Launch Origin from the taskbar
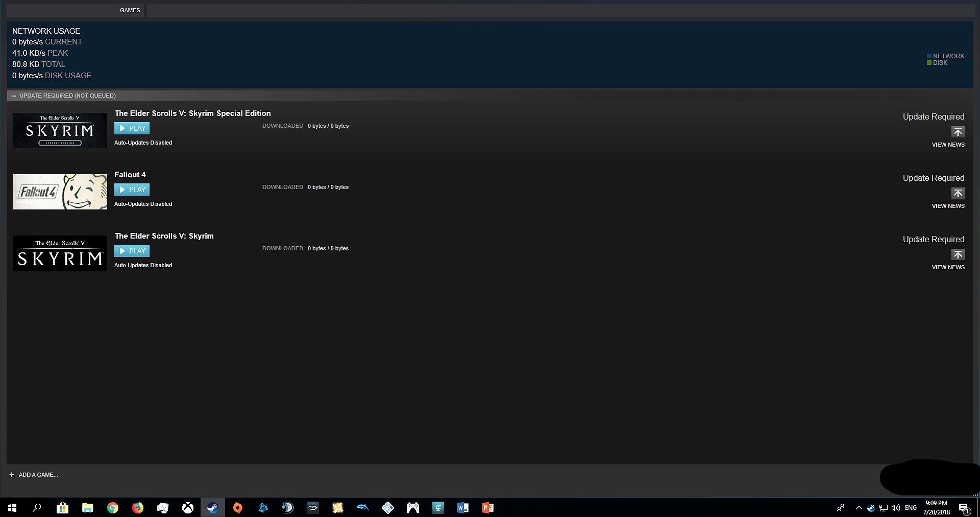 coord(237,508)
